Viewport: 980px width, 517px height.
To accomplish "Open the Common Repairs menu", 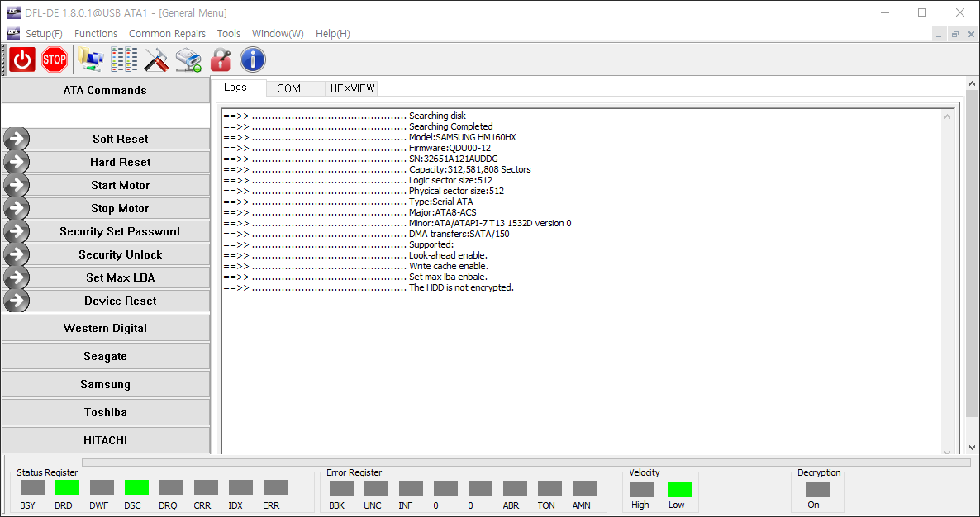I will [x=167, y=34].
